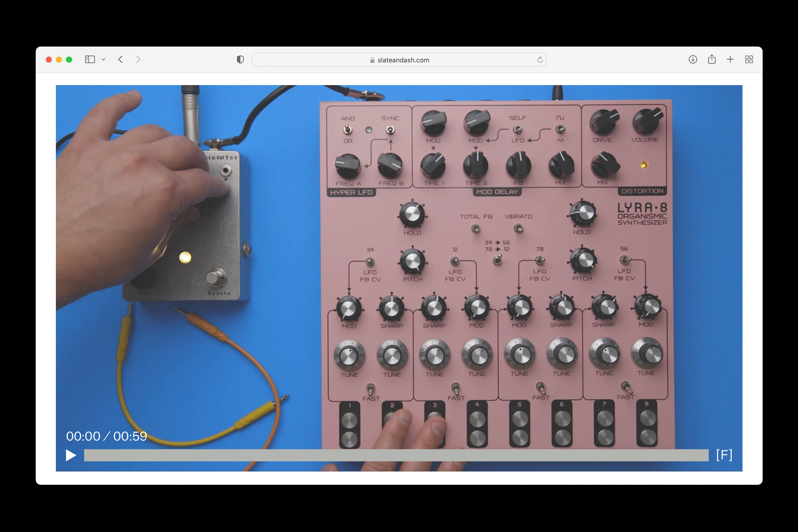Click the video play button
The height and width of the screenshot is (532, 798).
click(x=71, y=455)
